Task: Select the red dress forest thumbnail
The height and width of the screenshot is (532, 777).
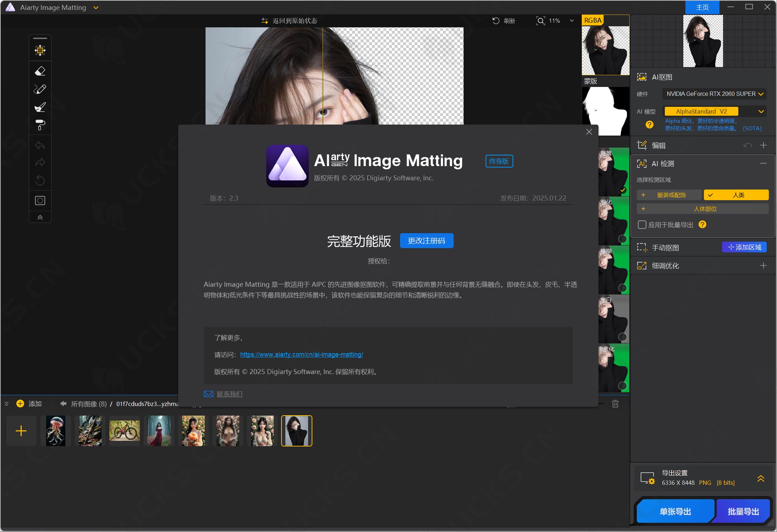Action: (x=159, y=431)
